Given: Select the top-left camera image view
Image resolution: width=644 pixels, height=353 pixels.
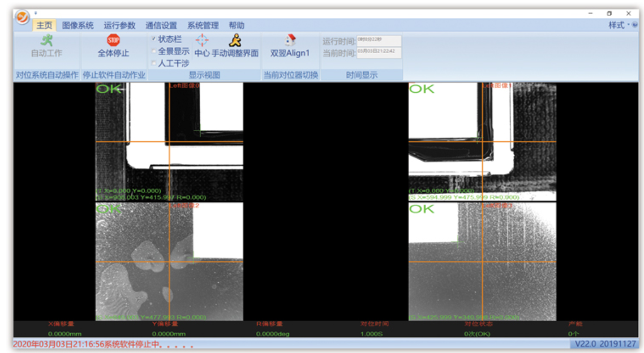Looking at the screenshot, I should point(169,141).
